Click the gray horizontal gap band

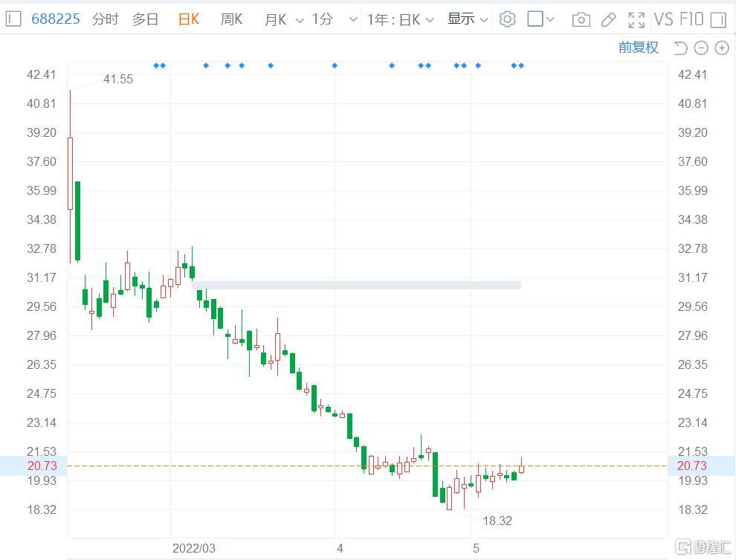pyautogui.click(x=356, y=285)
